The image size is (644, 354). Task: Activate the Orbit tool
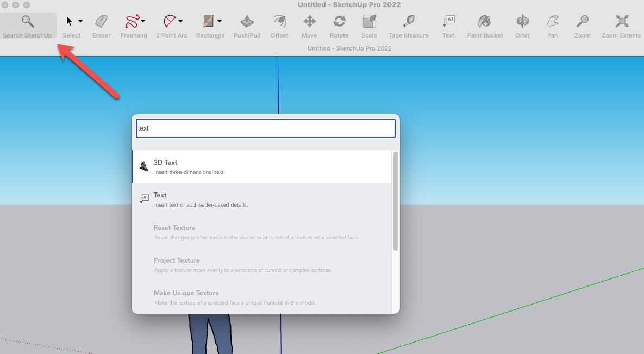point(522,26)
